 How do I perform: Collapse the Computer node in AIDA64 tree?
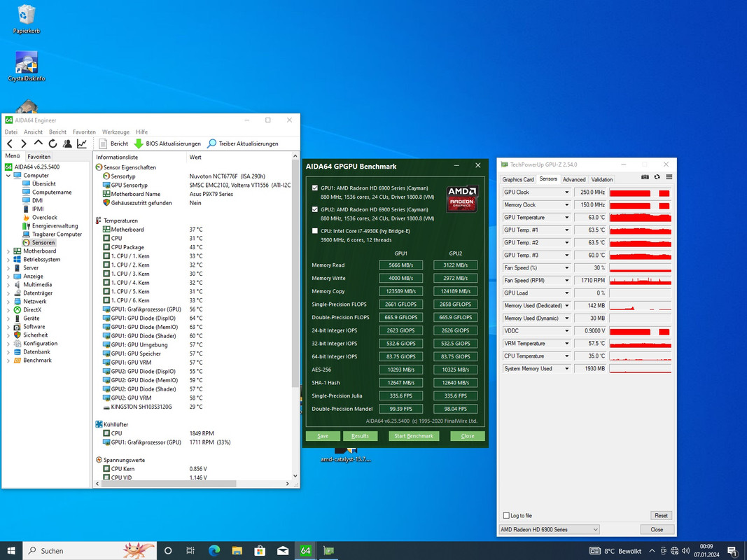8,175
